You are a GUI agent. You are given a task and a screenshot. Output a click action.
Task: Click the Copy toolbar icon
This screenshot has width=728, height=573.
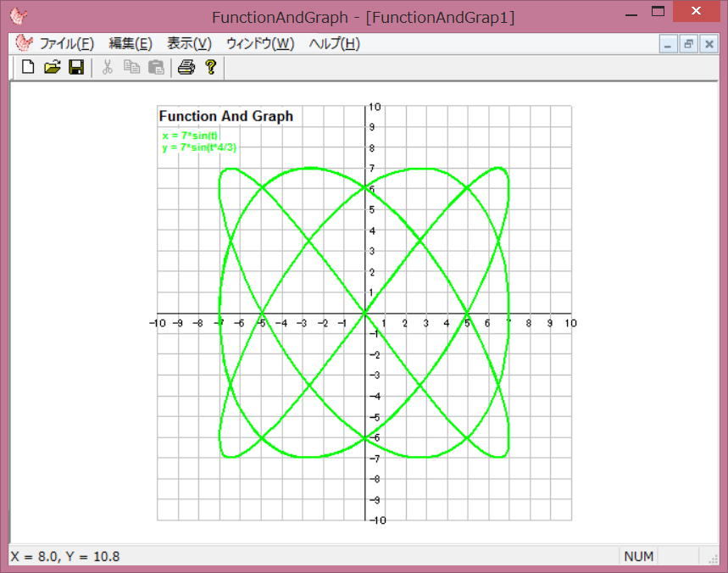pyautogui.click(x=132, y=67)
